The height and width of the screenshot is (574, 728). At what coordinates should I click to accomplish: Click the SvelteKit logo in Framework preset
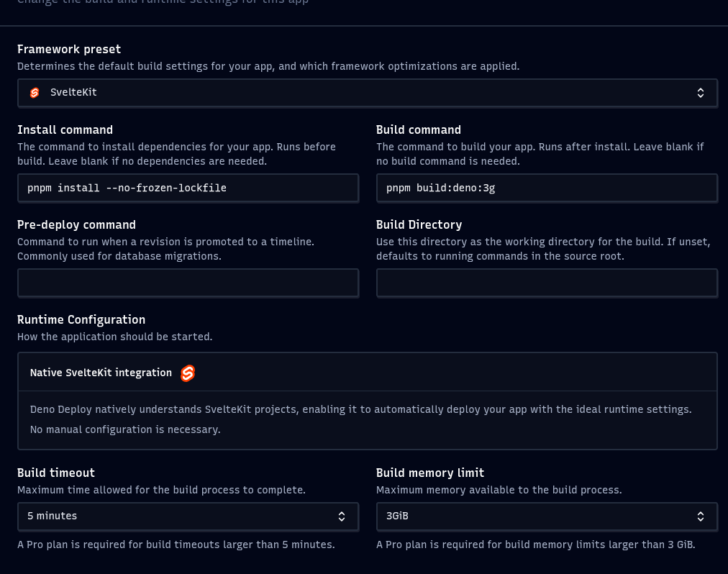pyautogui.click(x=35, y=93)
